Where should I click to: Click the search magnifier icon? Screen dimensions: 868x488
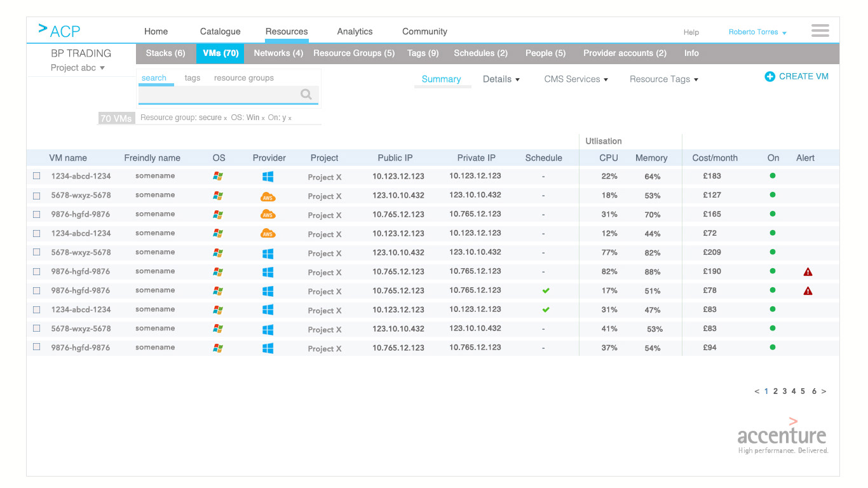coord(306,94)
